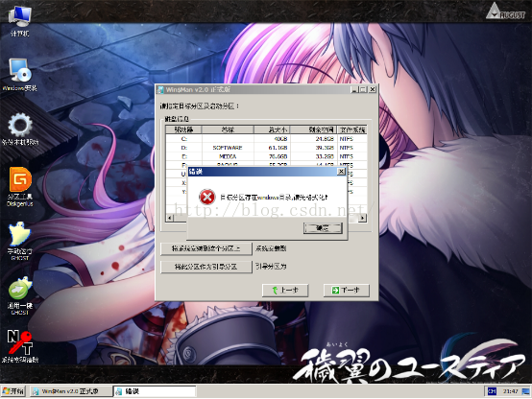Viewport: 532px width, 399px height.
Task: Open DiskGenius partition tool icon
Action: click(20, 186)
